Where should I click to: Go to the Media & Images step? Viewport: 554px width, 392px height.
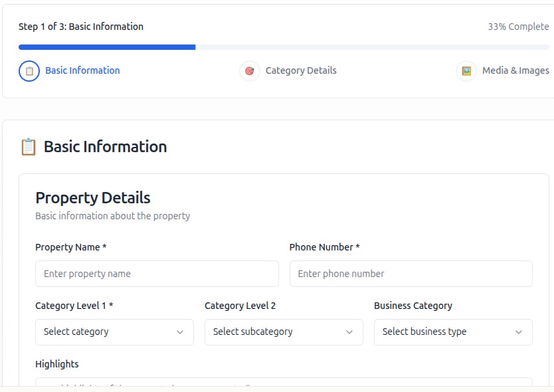click(515, 70)
